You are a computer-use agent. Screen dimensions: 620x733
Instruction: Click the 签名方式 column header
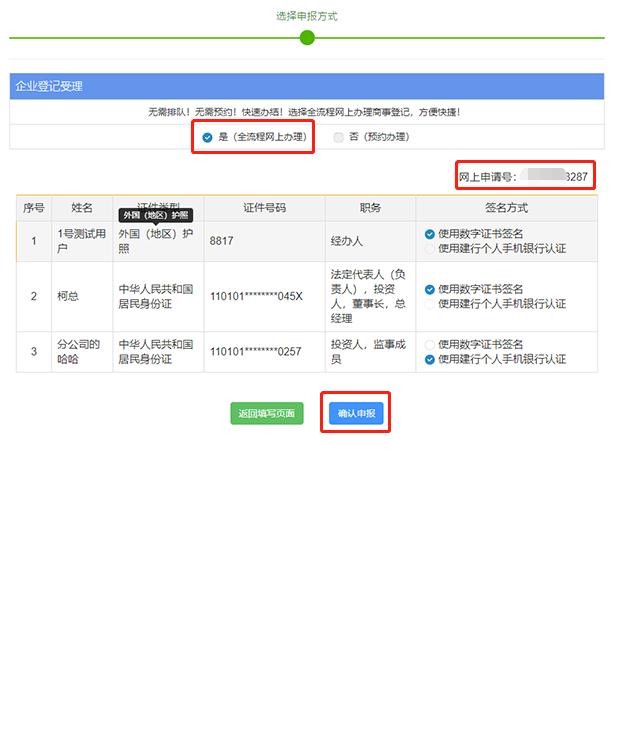point(506,208)
